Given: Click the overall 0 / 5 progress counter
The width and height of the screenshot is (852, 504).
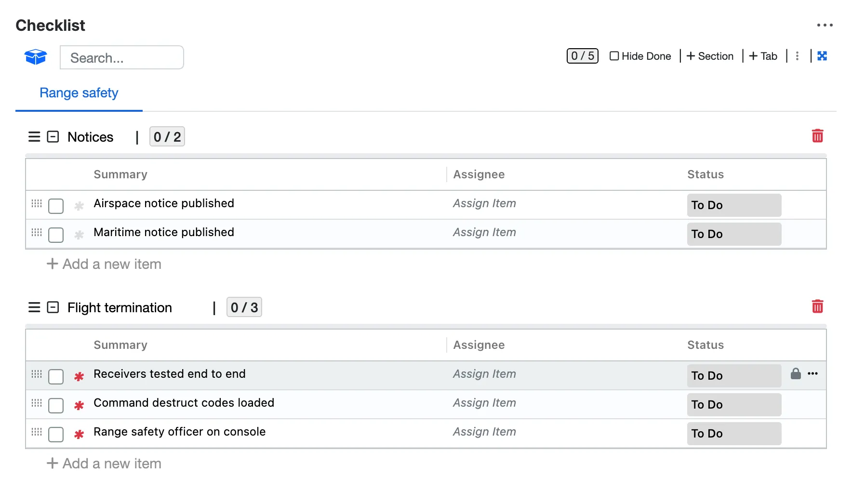Looking at the screenshot, I should point(582,56).
